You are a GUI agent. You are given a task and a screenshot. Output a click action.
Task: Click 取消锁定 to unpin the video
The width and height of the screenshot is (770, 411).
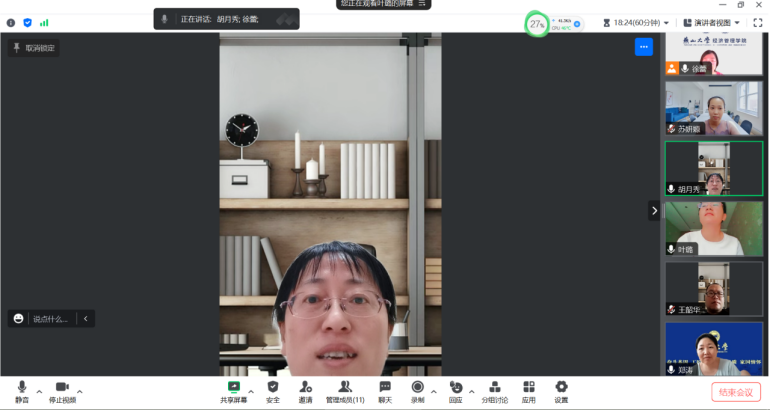click(34, 48)
